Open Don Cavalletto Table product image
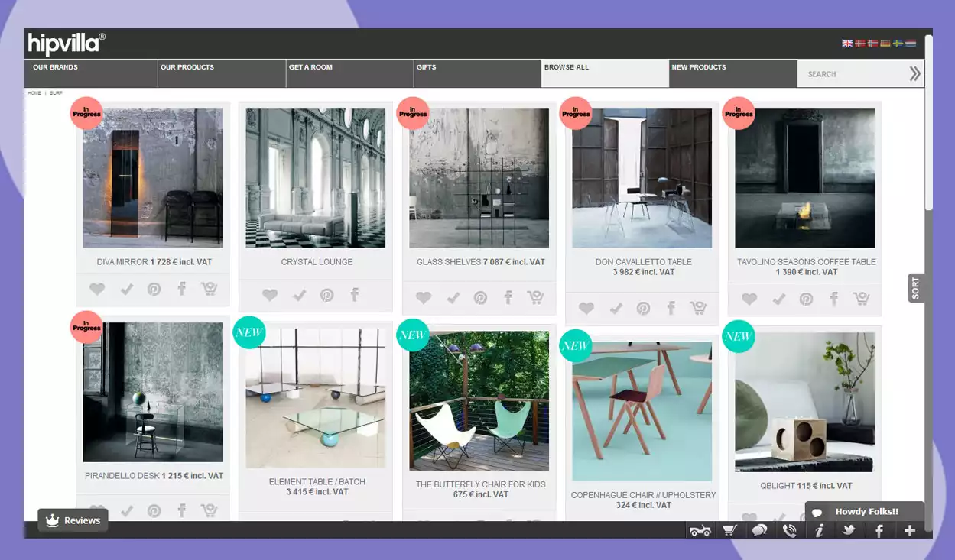Screen dimensions: 955x560 [x=642, y=178]
